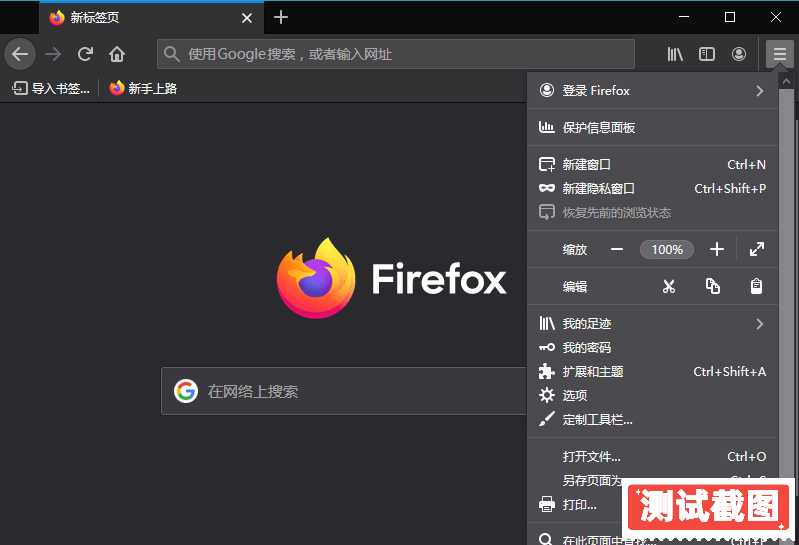Toggle full screen mode icon
799x545 pixels.
[757, 250]
